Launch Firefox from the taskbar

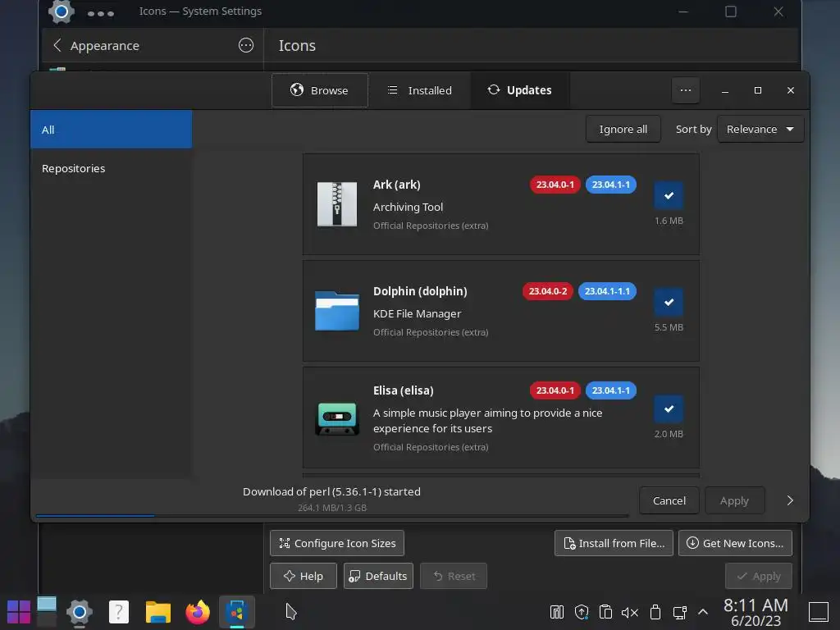pos(198,612)
